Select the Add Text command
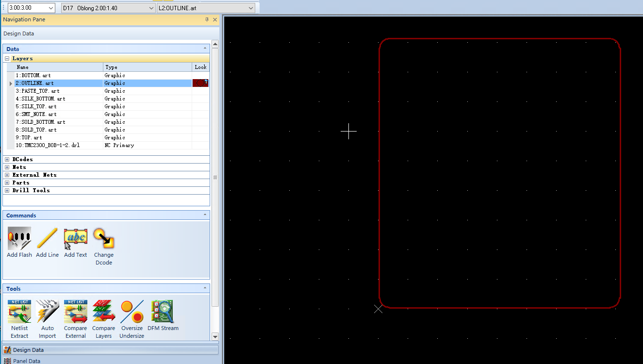The height and width of the screenshot is (364, 643). click(x=75, y=241)
